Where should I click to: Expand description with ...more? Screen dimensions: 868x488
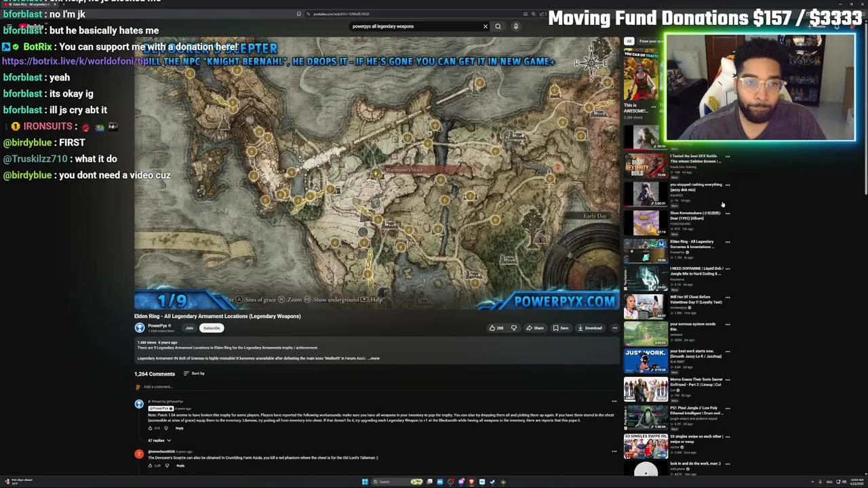[x=374, y=358]
